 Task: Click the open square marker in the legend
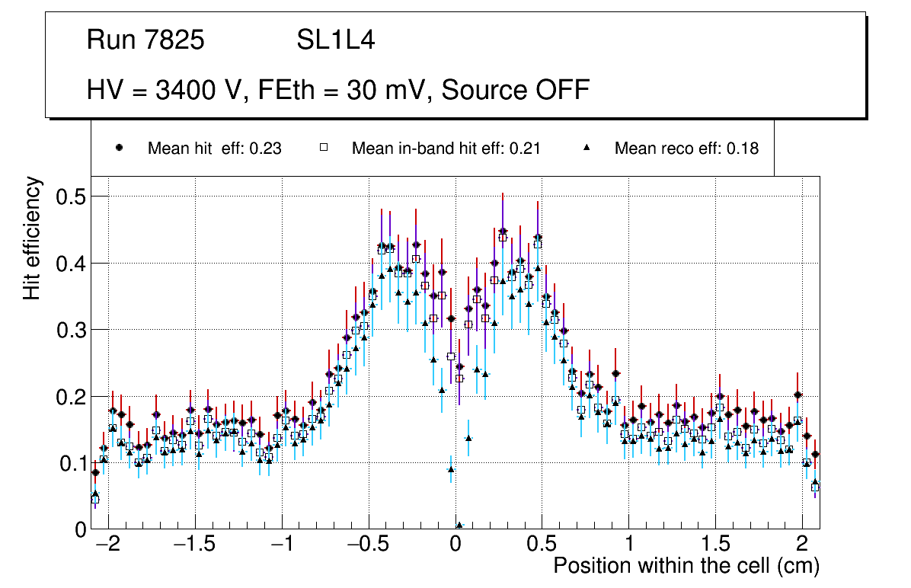click(x=323, y=148)
